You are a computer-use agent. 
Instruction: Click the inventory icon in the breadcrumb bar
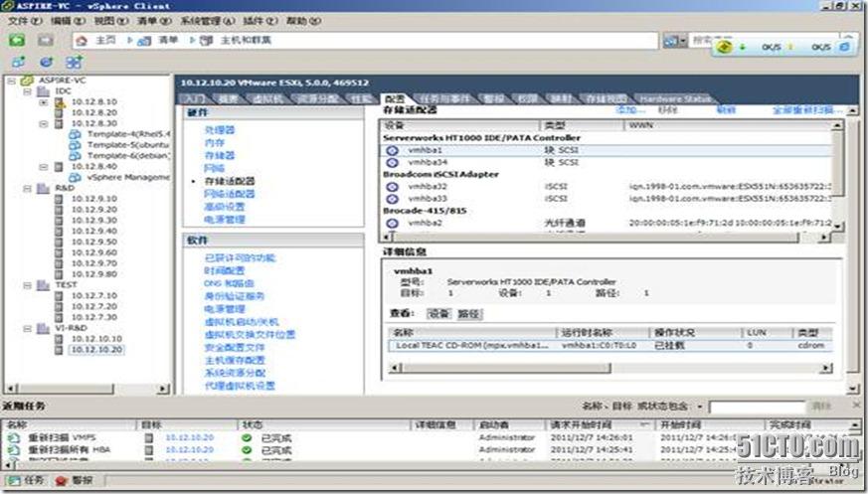click(x=144, y=41)
